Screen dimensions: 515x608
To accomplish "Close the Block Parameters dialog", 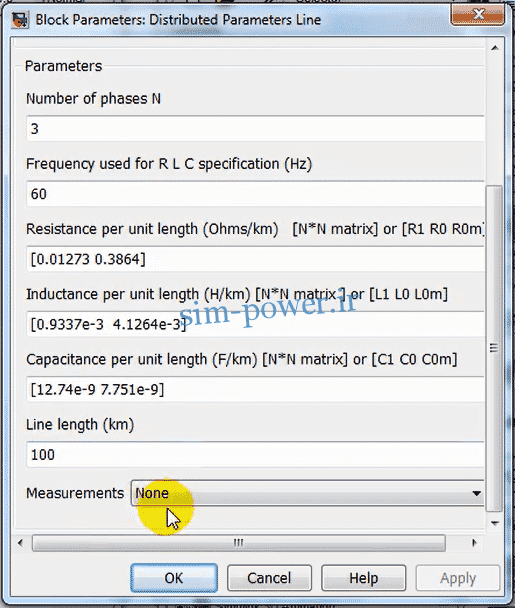I will (477, 16).
